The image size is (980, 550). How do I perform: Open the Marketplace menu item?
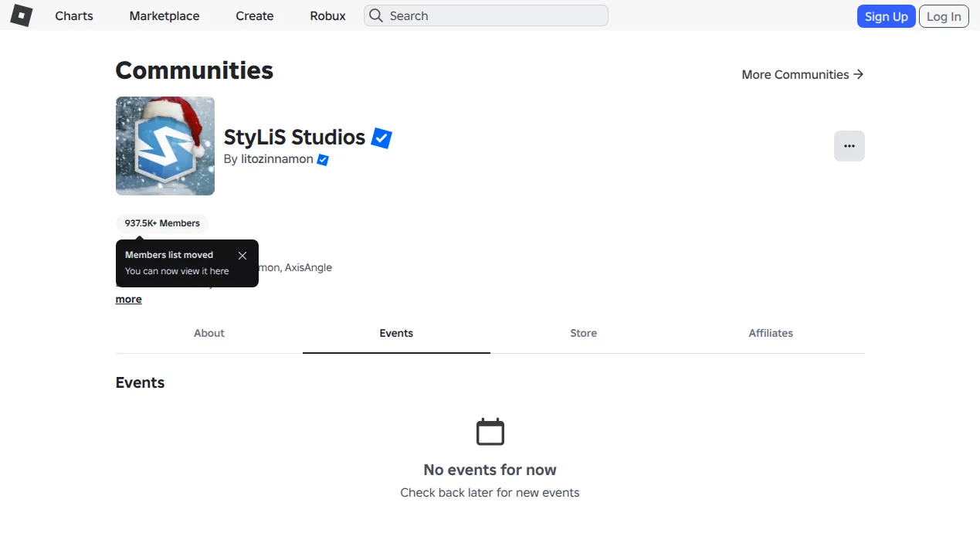point(164,15)
